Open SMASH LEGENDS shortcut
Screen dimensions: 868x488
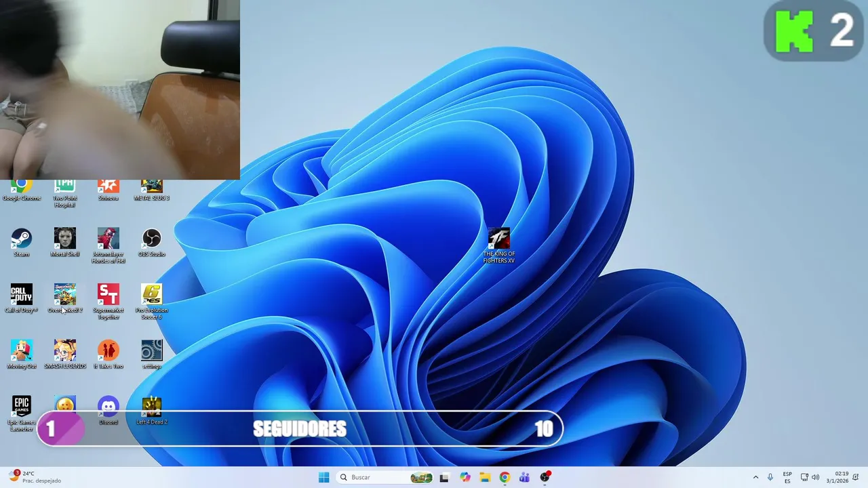65,354
